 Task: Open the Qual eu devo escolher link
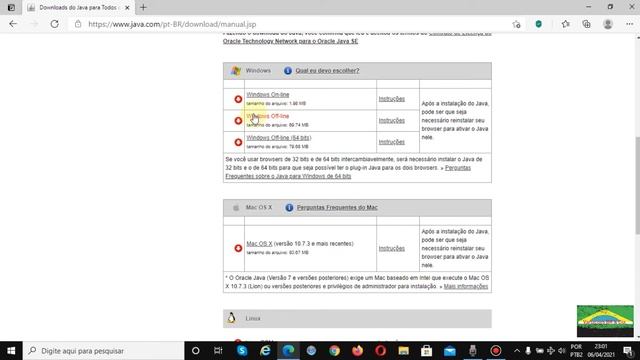point(327,71)
